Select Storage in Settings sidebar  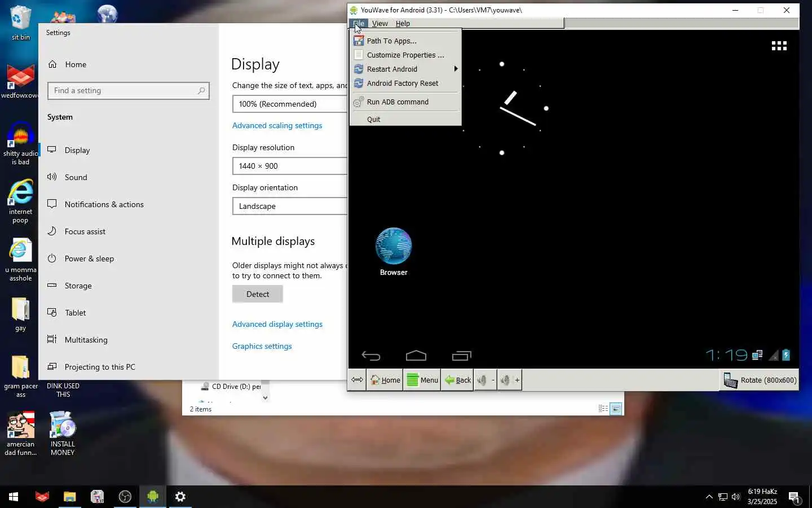pos(129,286)
